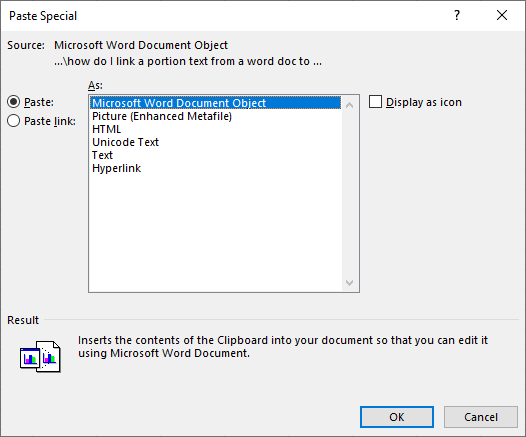
Task: Close the Paste Special dialog
Action: coord(502,15)
